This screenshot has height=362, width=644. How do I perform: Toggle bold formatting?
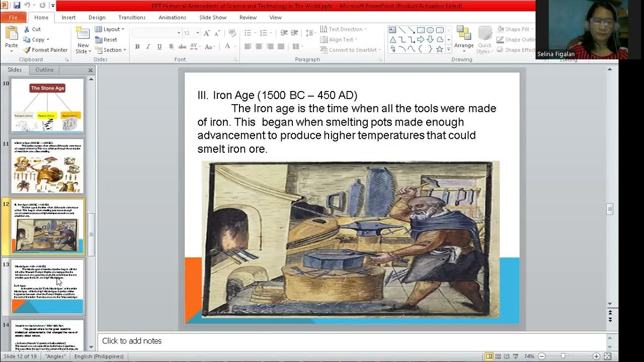[137, 46]
